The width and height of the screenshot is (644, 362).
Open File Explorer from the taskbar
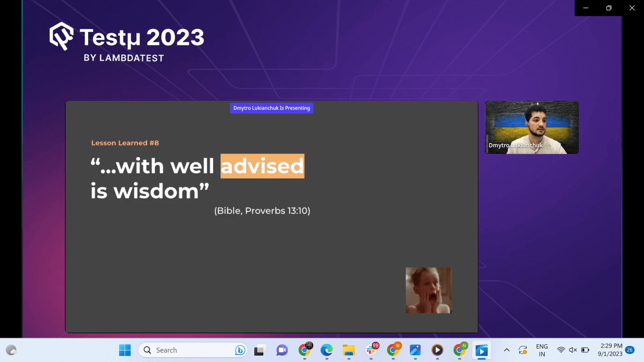(x=349, y=350)
